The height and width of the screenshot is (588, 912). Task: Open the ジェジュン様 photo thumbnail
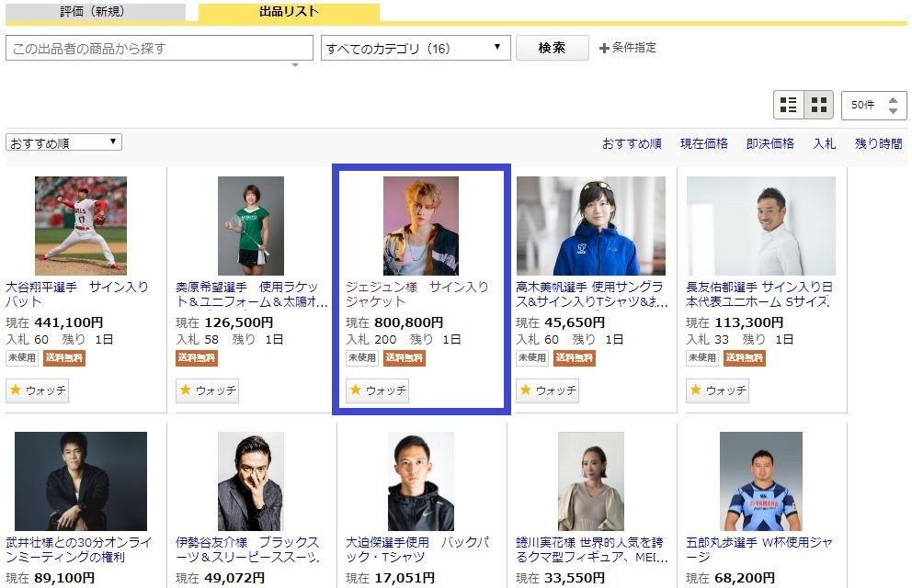(420, 226)
